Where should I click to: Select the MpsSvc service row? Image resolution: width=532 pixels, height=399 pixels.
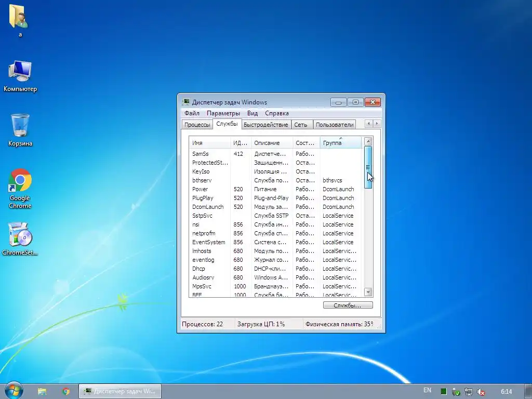pyautogui.click(x=275, y=286)
